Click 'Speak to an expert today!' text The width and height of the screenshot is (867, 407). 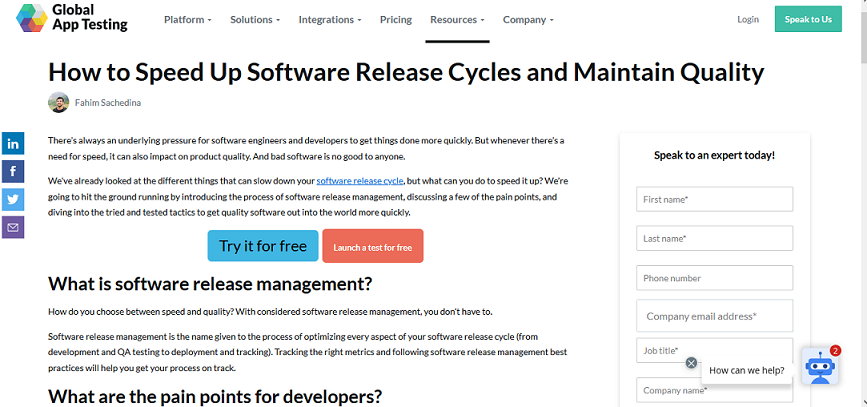point(714,155)
